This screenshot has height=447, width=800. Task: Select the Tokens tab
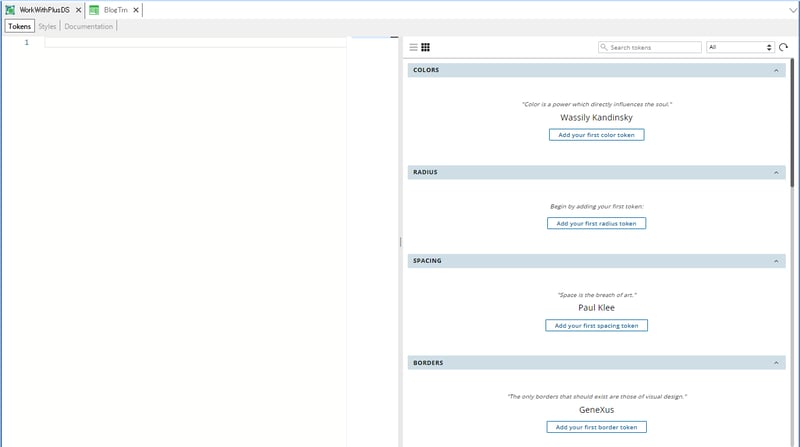pos(19,26)
